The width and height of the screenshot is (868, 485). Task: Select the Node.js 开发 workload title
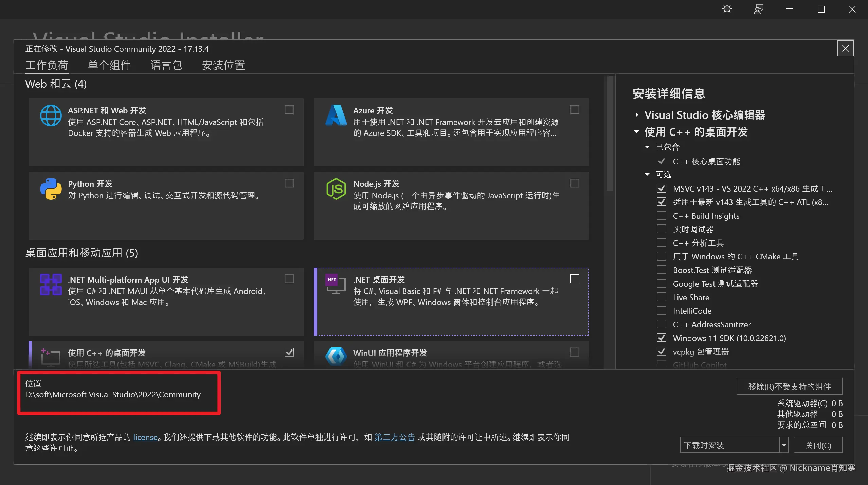pyautogui.click(x=376, y=184)
